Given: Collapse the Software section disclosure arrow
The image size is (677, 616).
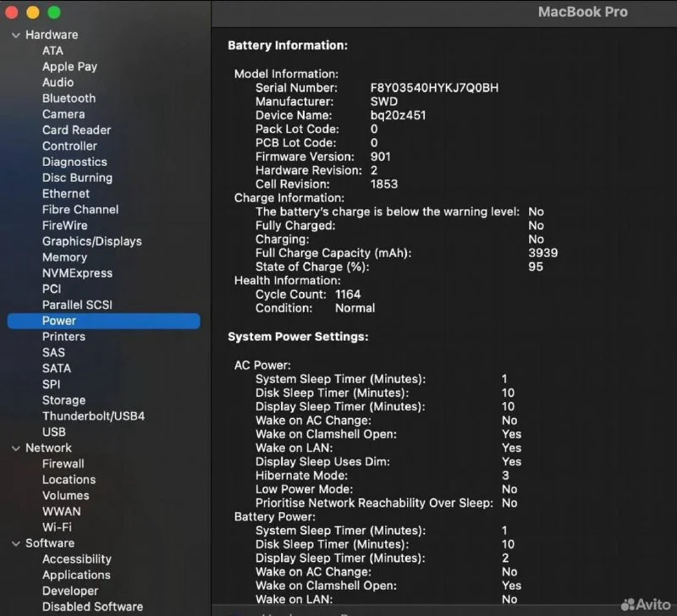Looking at the screenshot, I should 15,543.
